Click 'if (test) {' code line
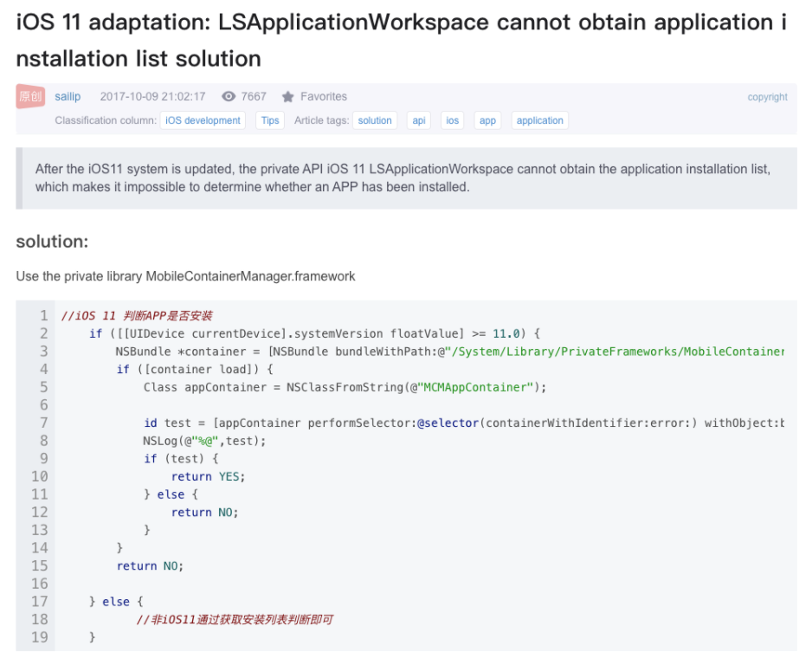The height and width of the screenshot is (665, 812). point(181,459)
